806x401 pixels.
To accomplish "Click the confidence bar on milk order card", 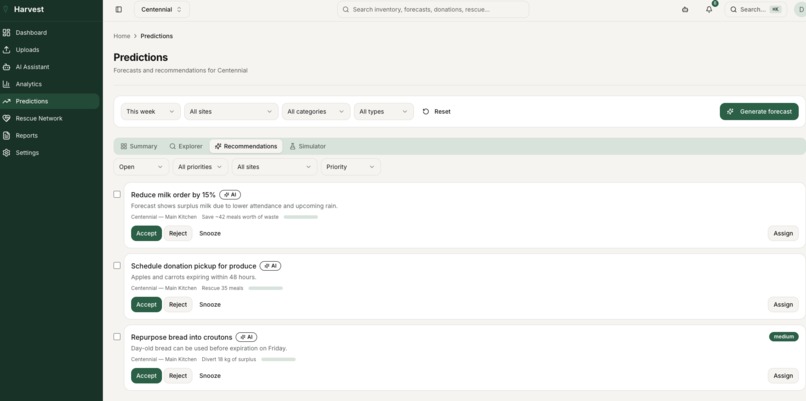I will click(x=301, y=217).
